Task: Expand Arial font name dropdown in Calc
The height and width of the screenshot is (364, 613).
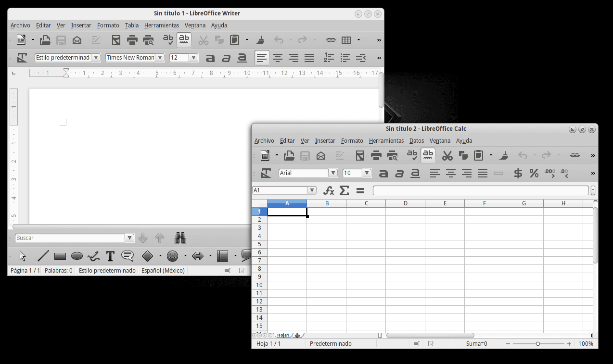Action: (333, 173)
